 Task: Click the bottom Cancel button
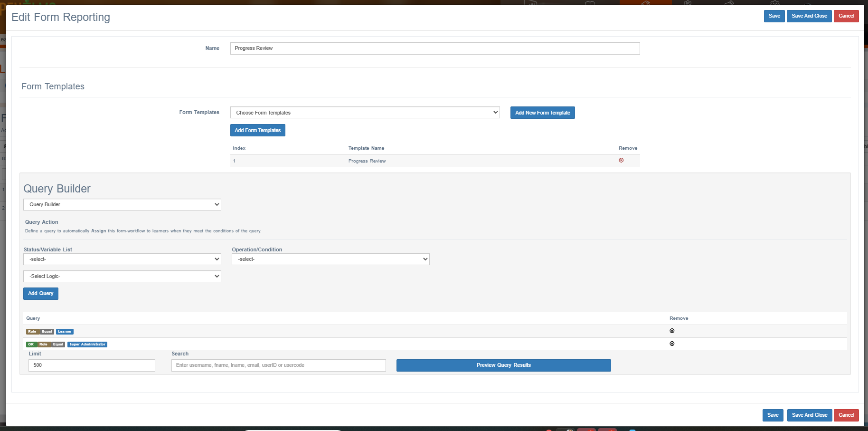[846, 415]
